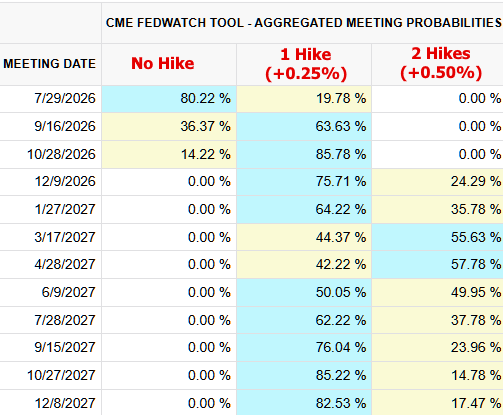Click the 44.37 % one-hike cell
The height and width of the screenshot is (415, 503).
(304, 237)
